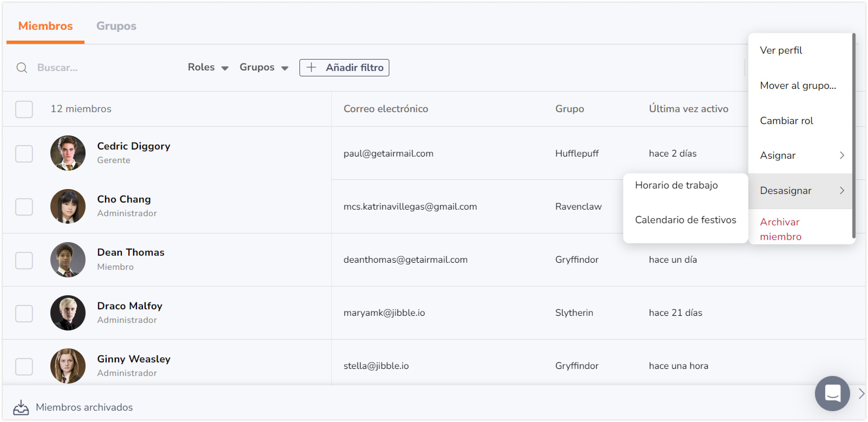Open Cho Chang's avatar photo
Viewport: 868px width, 422px height.
coord(68,206)
